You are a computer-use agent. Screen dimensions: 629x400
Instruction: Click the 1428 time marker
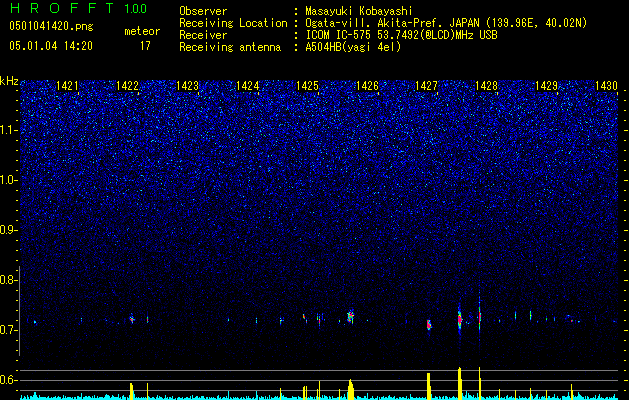[x=486, y=86]
